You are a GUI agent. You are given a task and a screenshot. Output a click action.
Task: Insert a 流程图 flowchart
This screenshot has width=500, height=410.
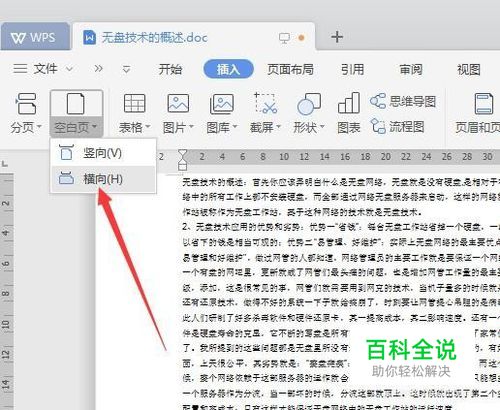pyautogui.click(x=397, y=126)
